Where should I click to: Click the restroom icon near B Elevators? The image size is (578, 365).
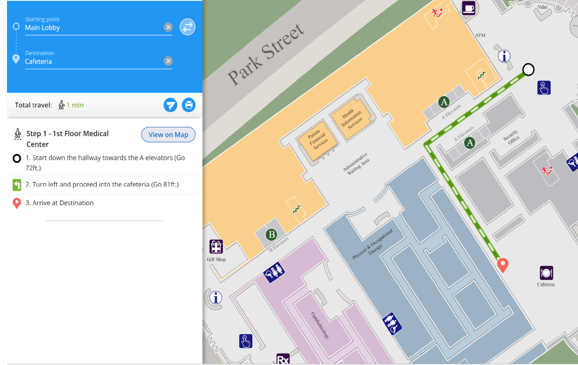point(274,272)
